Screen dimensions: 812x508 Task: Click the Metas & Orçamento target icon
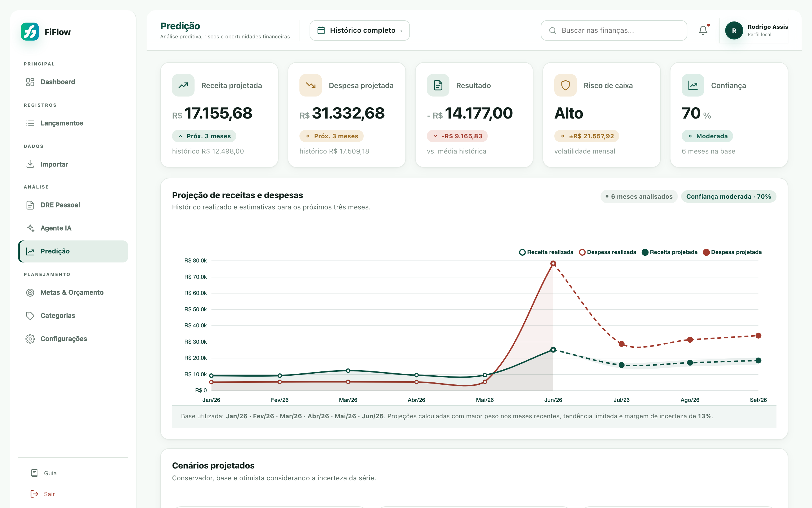[x=30, y=293]
